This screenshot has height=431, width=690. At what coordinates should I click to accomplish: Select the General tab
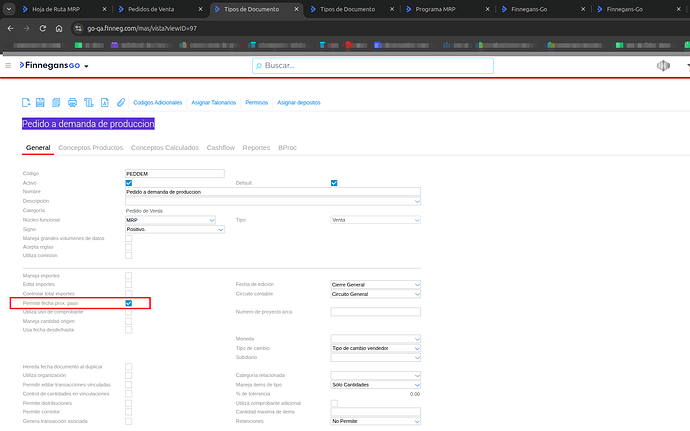point(38,147)
